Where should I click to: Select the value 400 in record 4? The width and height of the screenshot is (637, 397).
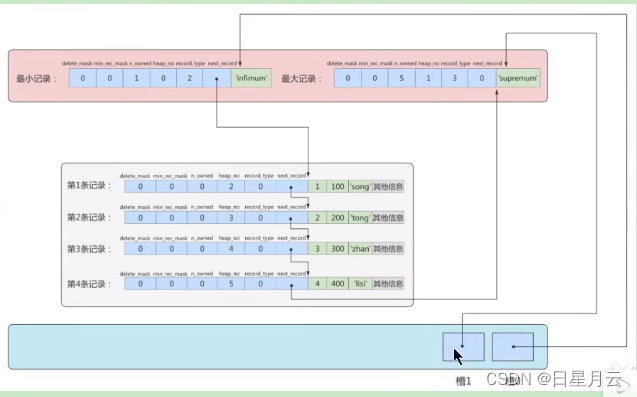[x=338, y=284]
